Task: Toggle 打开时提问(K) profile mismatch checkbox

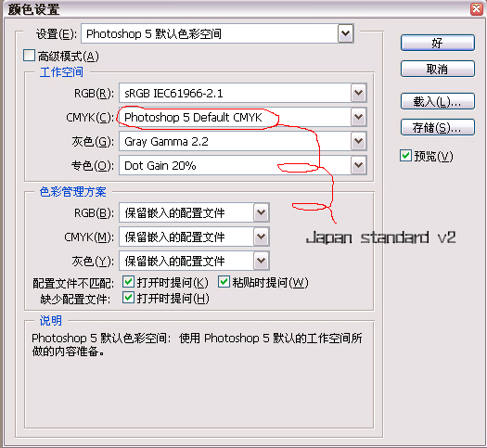Action: pyautogui.click(x=128, y=282)
